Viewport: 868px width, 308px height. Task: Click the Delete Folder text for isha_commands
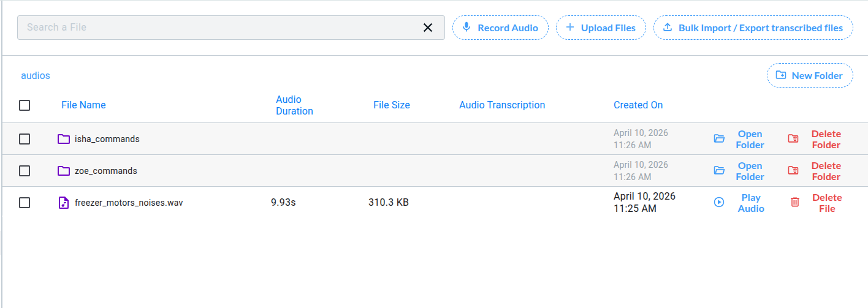[826, 139]
